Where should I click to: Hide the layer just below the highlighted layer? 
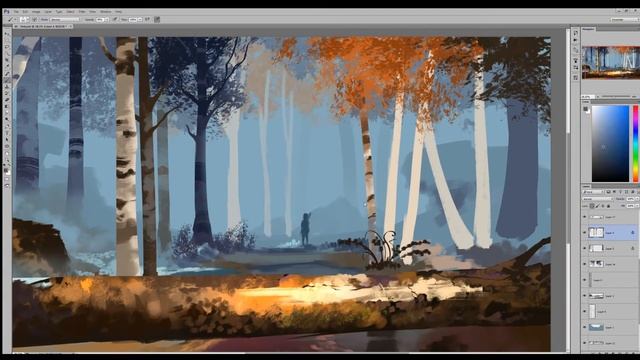click(x=584, y=248)
